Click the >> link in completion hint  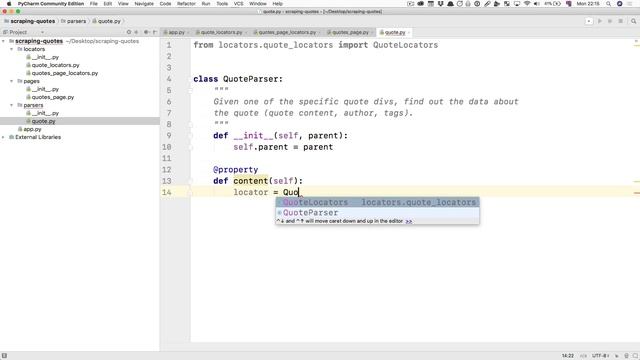[409, 221]
